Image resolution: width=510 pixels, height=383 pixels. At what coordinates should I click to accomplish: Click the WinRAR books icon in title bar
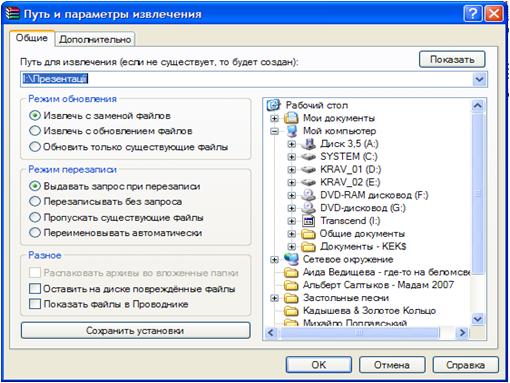click(12, 13)
